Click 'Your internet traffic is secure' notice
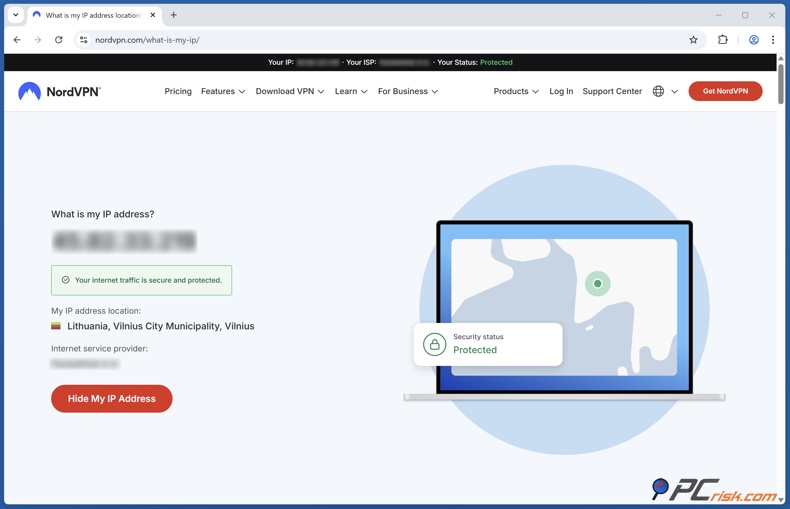Screen dimensions: 790x509 142,280
